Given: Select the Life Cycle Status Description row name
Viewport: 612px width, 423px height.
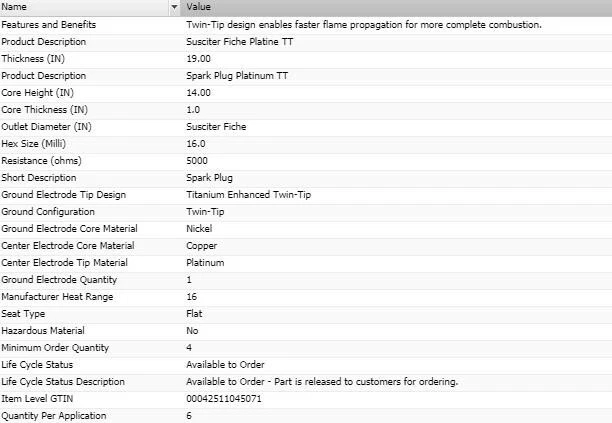Looking at the screenshot, I should tap(63, 381).
